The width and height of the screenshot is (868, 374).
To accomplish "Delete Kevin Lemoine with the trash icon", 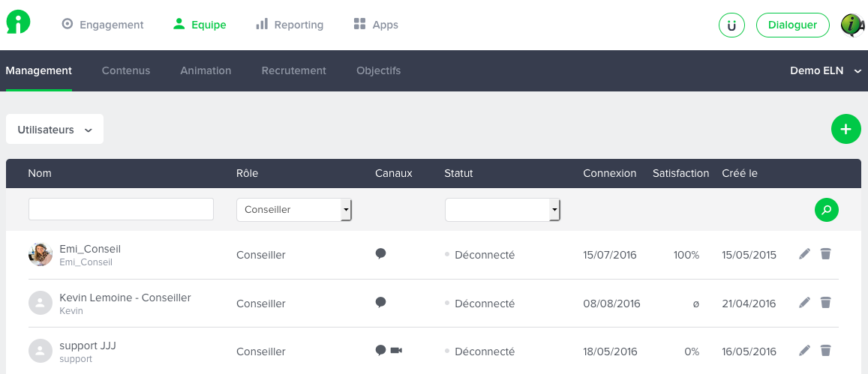I will point(825,302).
